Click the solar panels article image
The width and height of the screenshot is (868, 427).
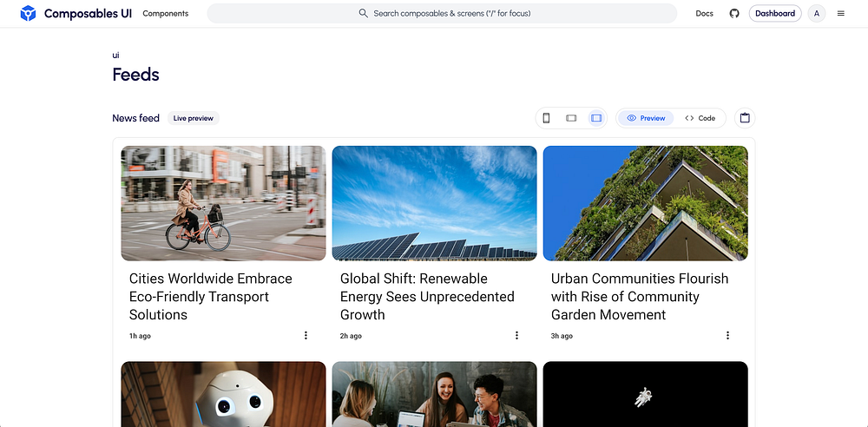(434, 203)
